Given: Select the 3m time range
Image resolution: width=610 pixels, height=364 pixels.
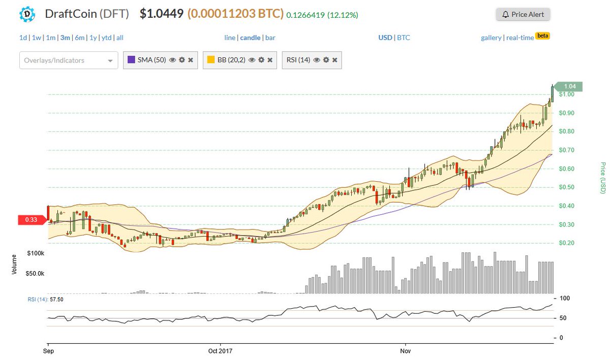Looking at the screenshot, I should (x=65, y=38).
